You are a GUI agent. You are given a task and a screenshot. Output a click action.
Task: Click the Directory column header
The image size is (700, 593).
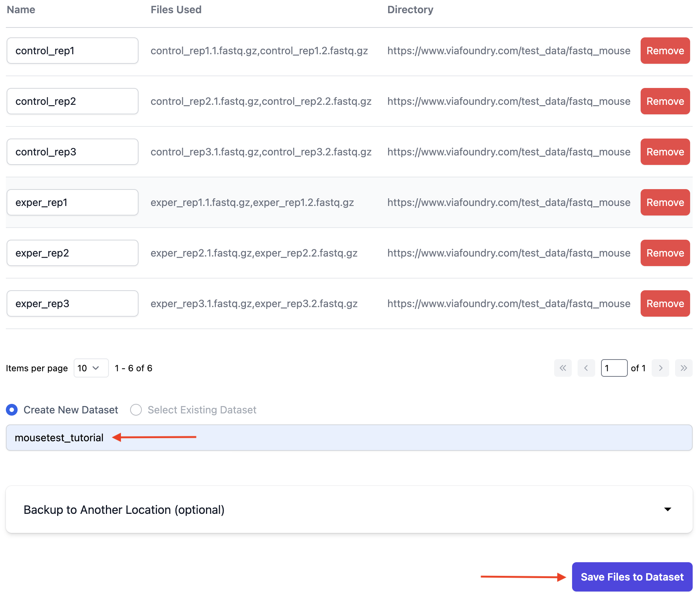tap(410, 10)
